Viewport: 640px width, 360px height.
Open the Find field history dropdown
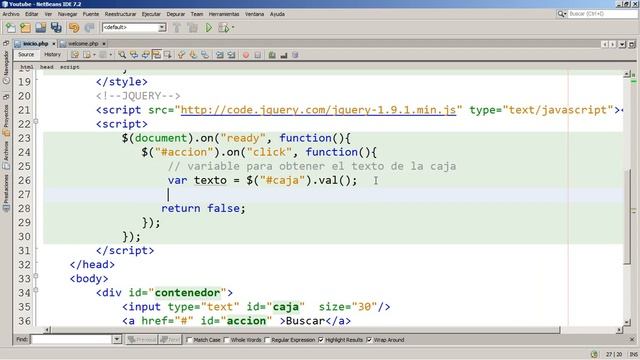click(117, 339)
